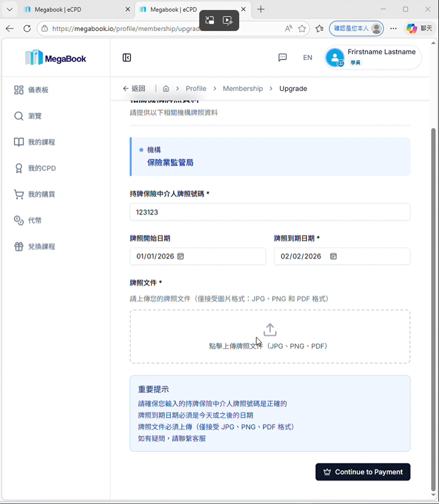
Task: Click the browser address bar URL
Action: [126, 28]
